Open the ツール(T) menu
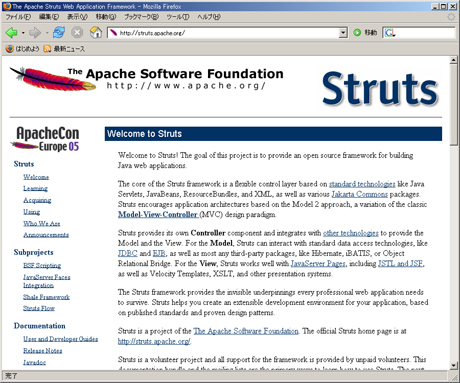The height and width of the screenshot is (383, 460). (178, 17)
